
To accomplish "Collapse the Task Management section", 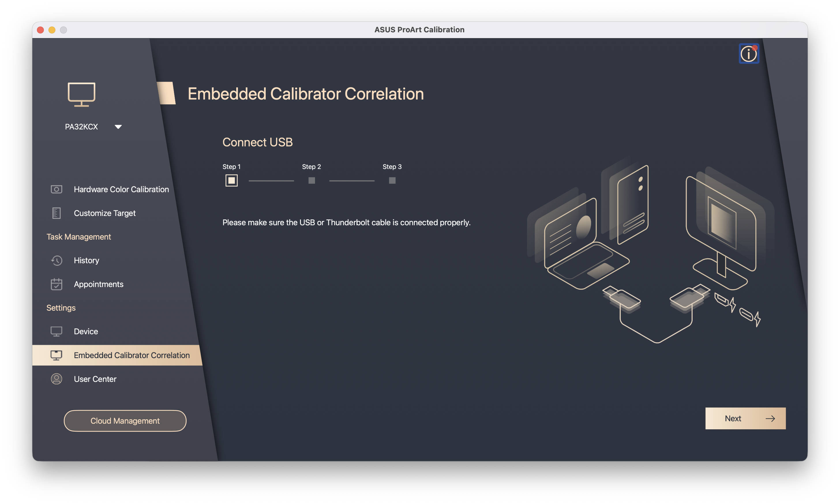I will tap(78, 237).
